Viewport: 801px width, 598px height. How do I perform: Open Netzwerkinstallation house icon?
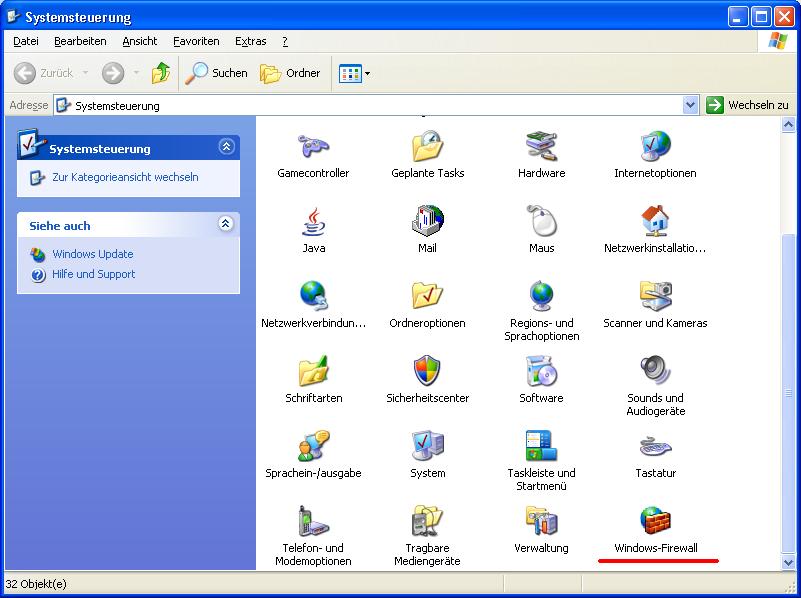point(655,221)
